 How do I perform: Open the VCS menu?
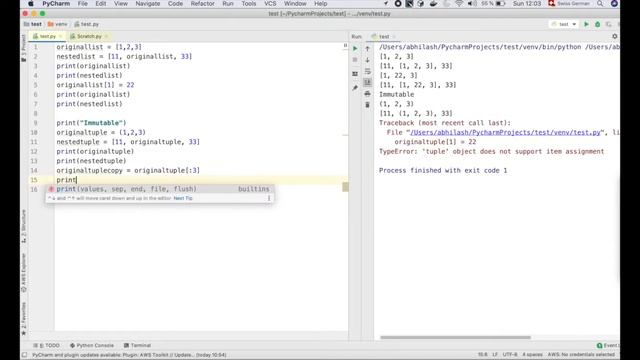pyautogui.click(x=270, y=4)
